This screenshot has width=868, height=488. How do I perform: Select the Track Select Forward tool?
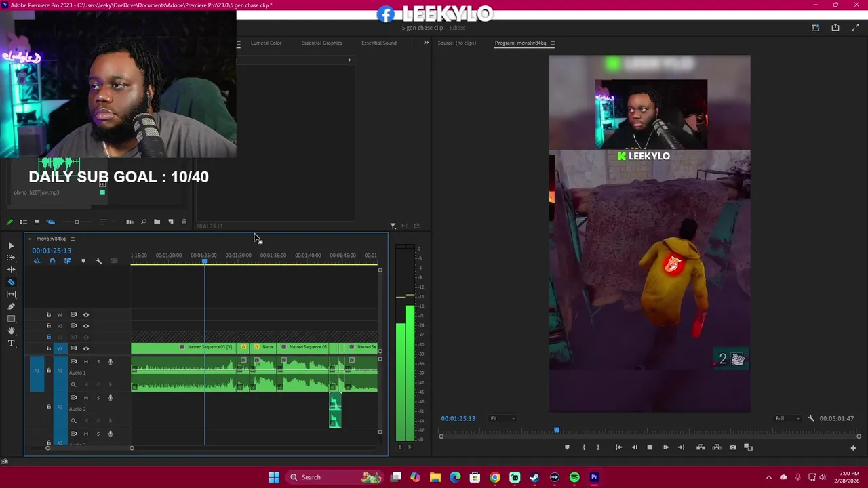[12, 258]
